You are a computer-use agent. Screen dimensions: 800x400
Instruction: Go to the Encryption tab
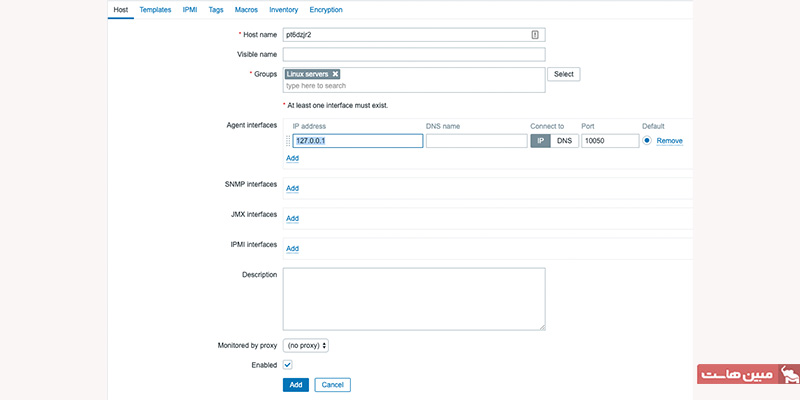[325, 10]
